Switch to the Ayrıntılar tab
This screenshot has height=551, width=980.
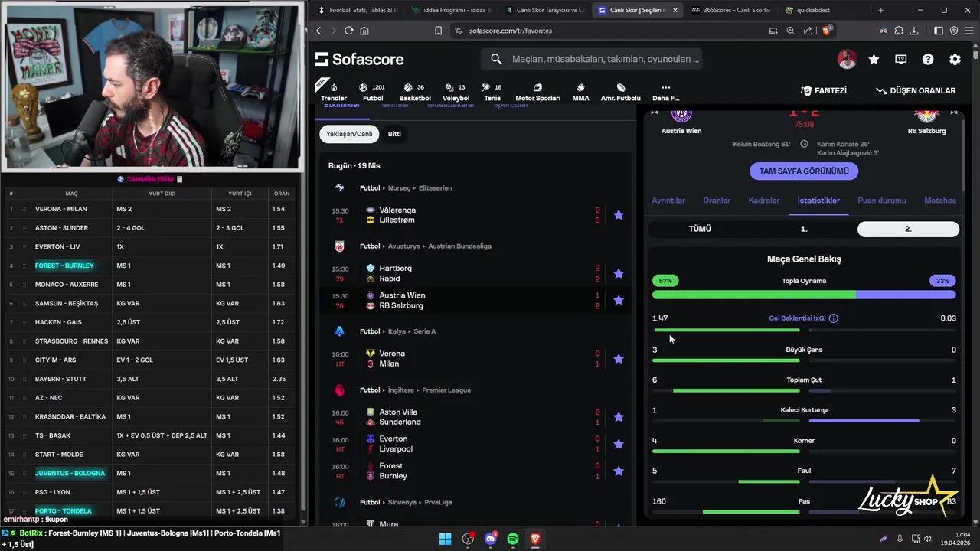(668, 201)
